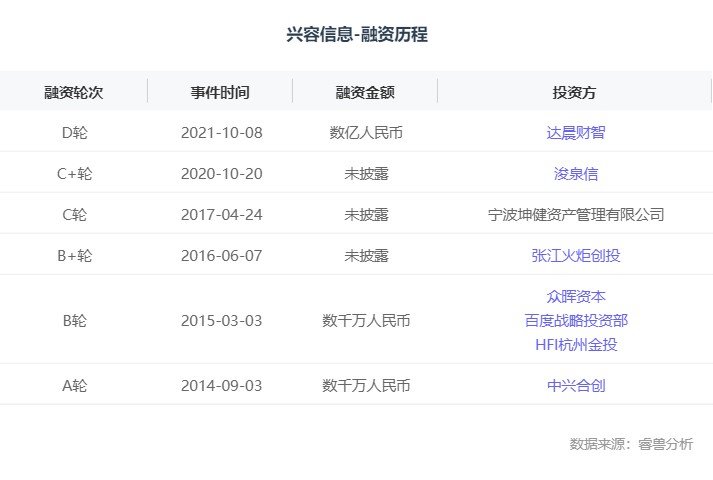Click 未披露 in the B+轮 row
The width and height of the screenshot is (713, 480).
[366, 255]
